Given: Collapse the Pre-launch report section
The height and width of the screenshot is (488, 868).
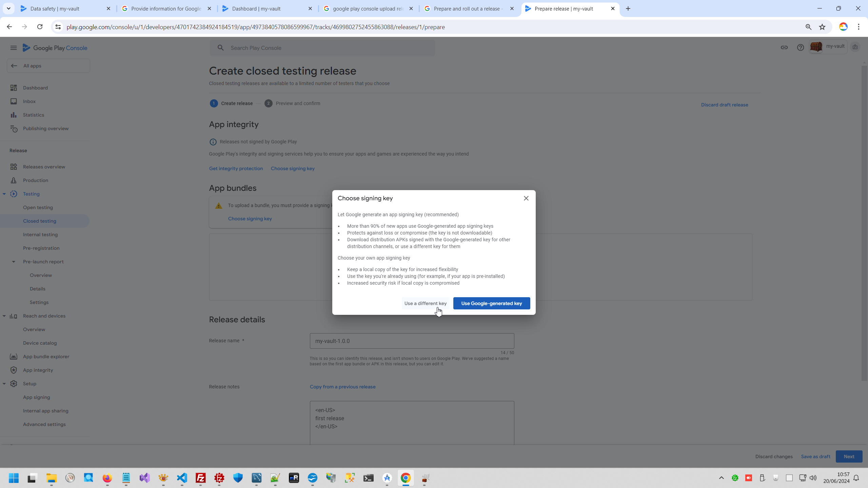Looking at the screenshot, I should [14, 262].
